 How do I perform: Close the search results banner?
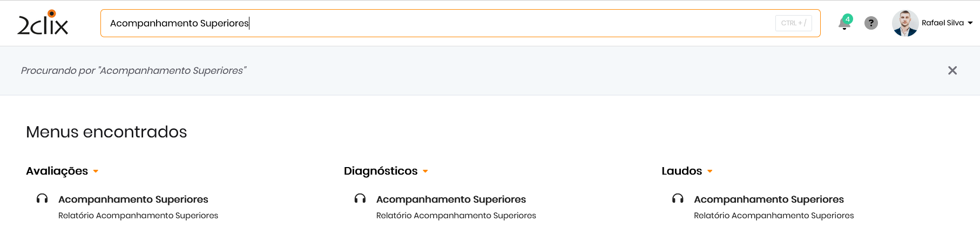click(952, 71)
